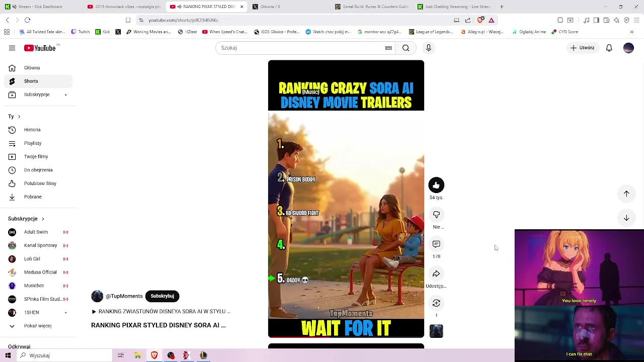Expand the Subskrypcje heading chevron
Viewport: 644px width, 362px height.
click(43, 219)
